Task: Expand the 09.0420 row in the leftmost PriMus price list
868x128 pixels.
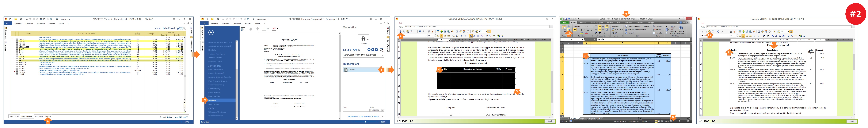Action: (x=17, y=42)
